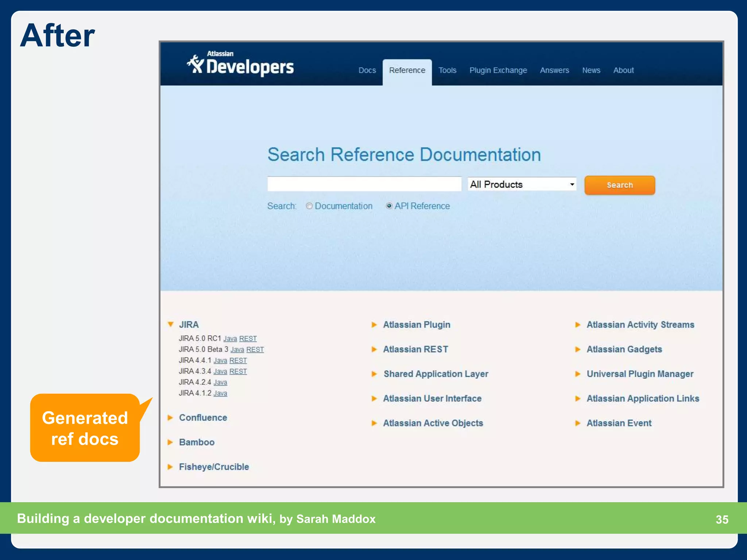Expand the Atlassian Gadgets section
This screenshot has width=747, height=560.
point(577,349)
